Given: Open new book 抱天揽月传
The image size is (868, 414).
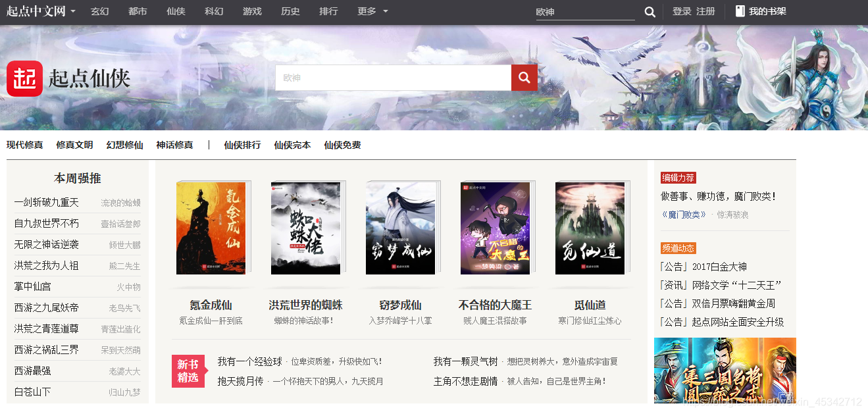Looking at the screenshot, I should coord(241,381).
